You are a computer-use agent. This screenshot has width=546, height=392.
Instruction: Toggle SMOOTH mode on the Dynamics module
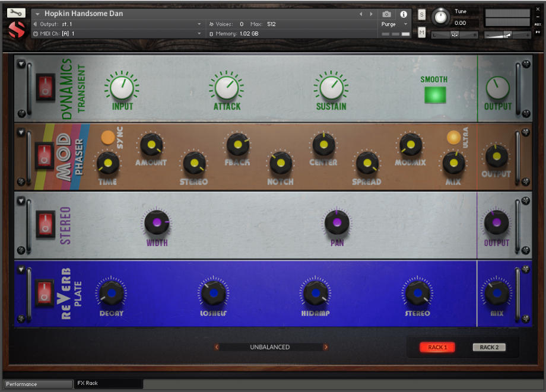[x=435, y=94]
